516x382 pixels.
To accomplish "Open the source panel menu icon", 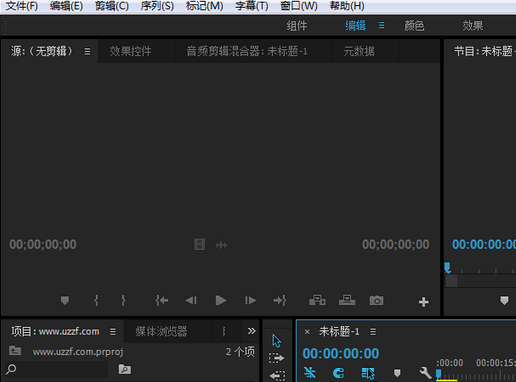I will (87, 51).
